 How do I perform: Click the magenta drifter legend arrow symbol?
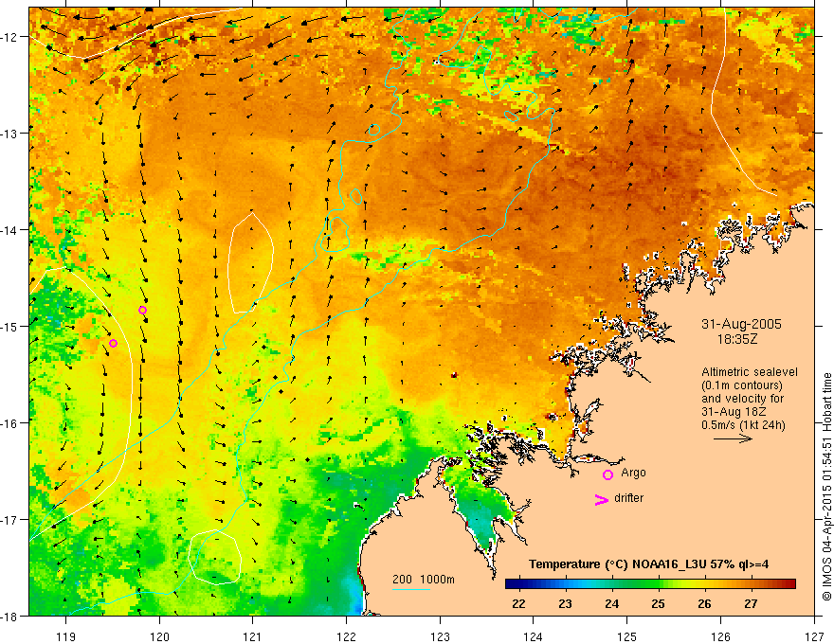point(602,499)
